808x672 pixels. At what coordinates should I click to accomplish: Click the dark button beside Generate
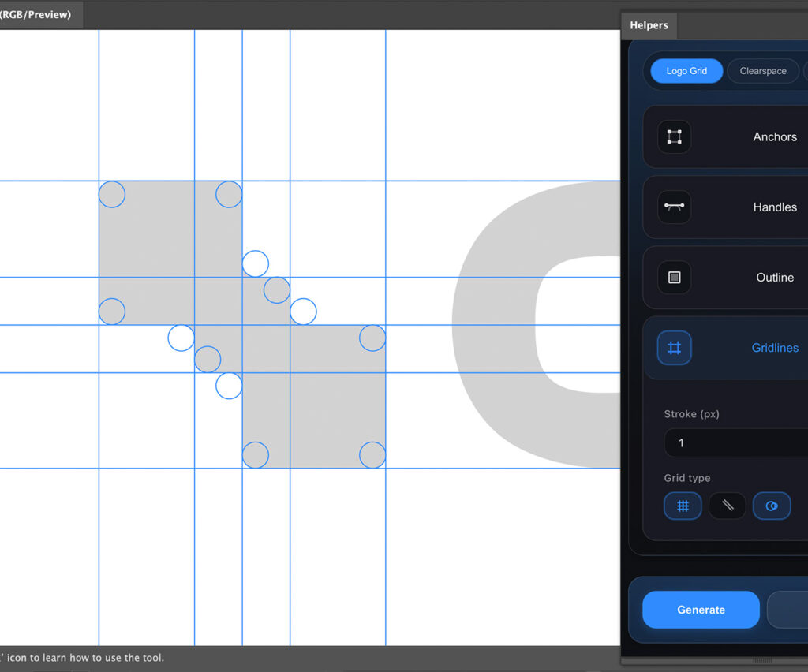787,610
